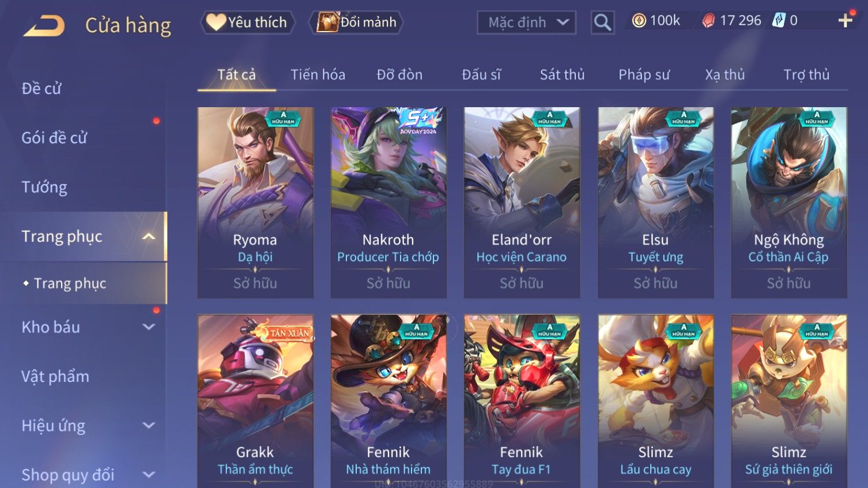Select Elsu Tuyết ưng skin card
The image size is (868, 488).
pyautogui.click(x=656, y=202)
